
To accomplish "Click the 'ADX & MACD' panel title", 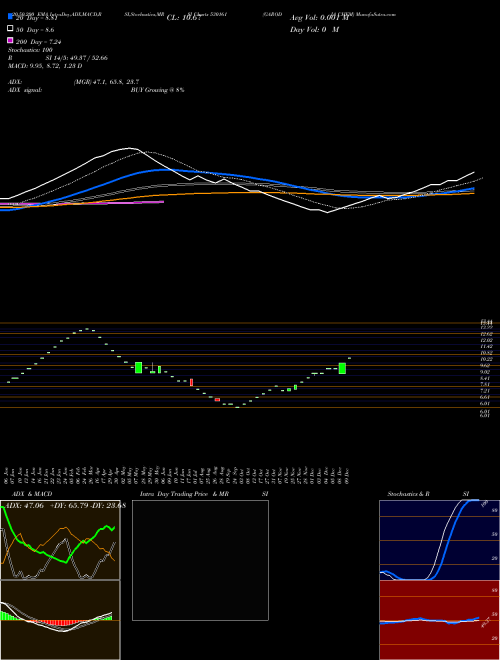I will click(x=32, y=494).
